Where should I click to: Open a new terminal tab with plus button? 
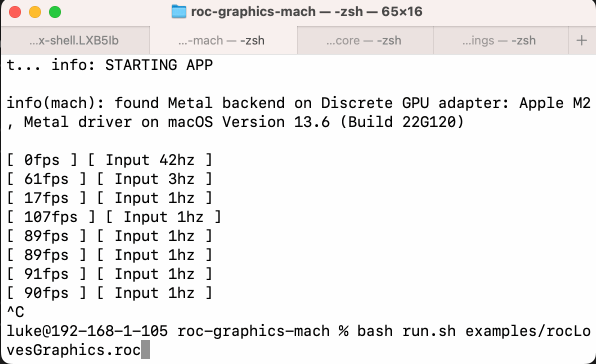click(582, 40)
